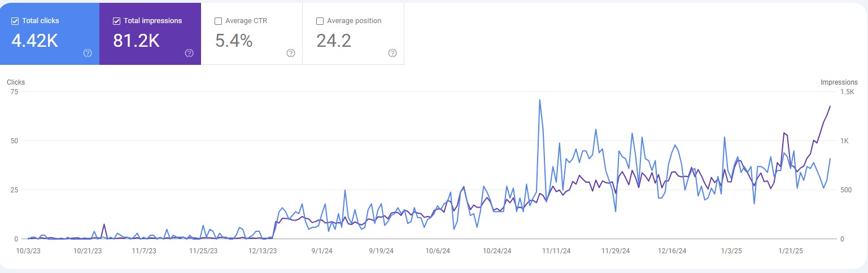
Task: Uncheck the Total impressions checkbox
Action: (117, 21)
